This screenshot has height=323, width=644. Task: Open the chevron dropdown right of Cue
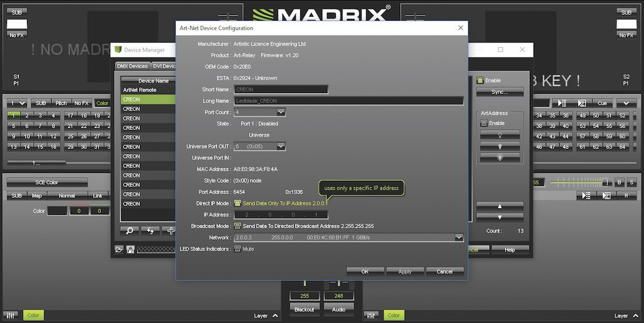[x=626, y=103]
